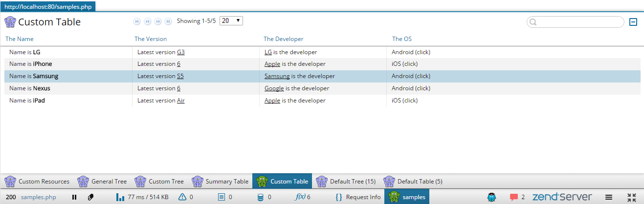Sort by The Name column
This screenshot has width=644, height=204.
click(x=20, y=39)
